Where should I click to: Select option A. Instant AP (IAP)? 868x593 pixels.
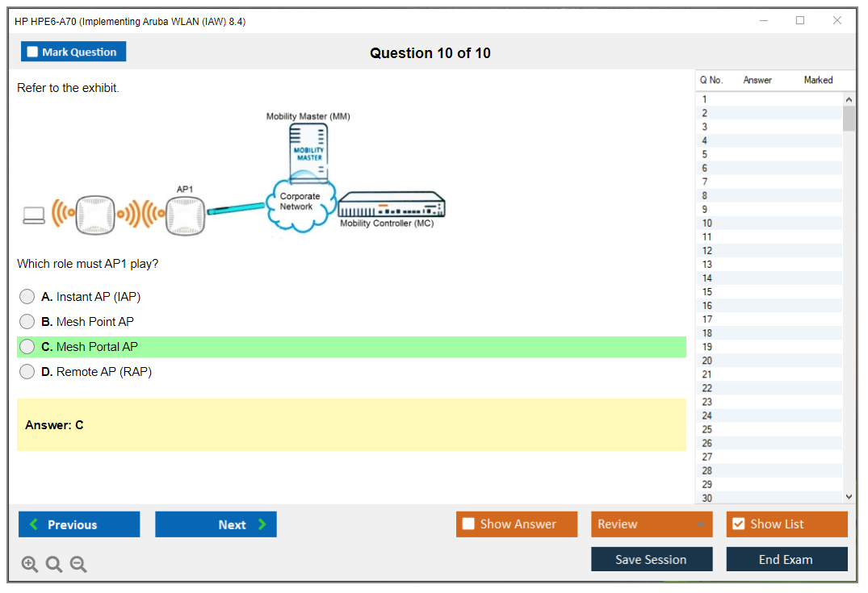[x=27, y=297]
